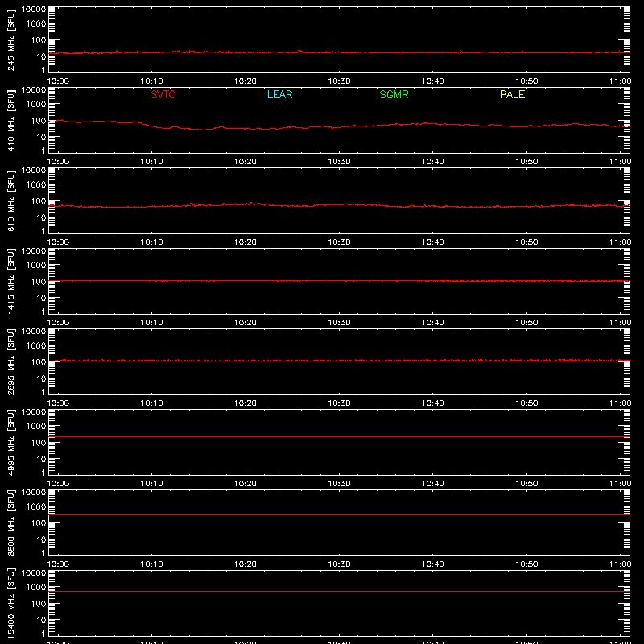Click the red flux line in 15400 MHz plot
644x644 pixels.
point(339,591)
